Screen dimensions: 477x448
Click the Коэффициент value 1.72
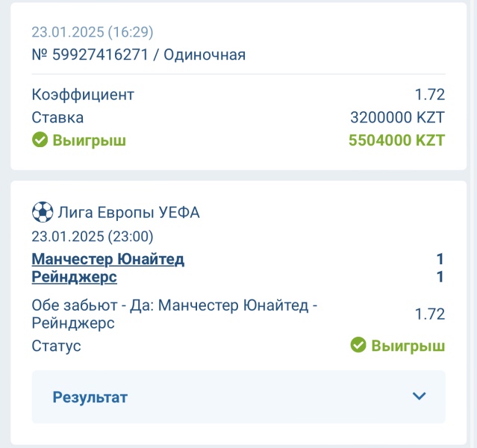pyautogui.click(x=430, y=94)
